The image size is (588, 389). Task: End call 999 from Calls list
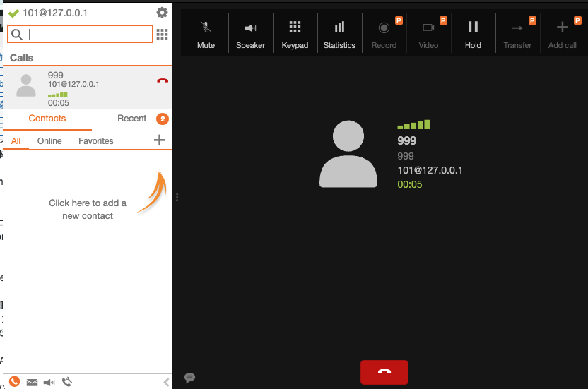[x=163, y=81]
